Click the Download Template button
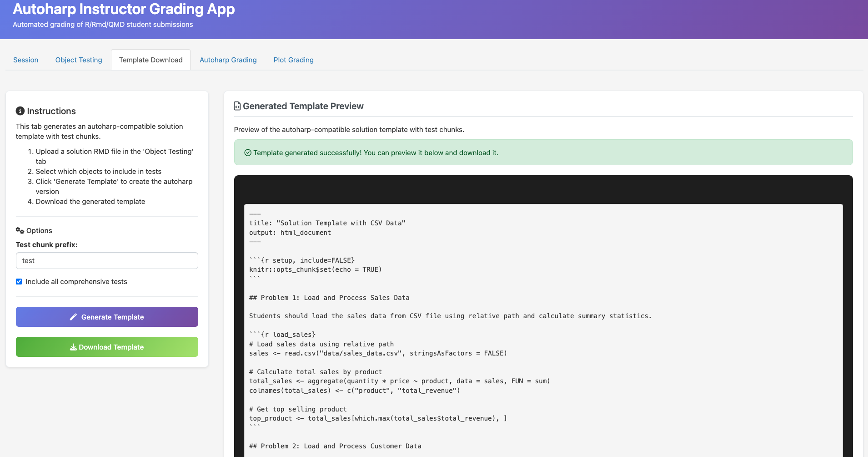Screen dimensions: 868x457 coord(107,347)
